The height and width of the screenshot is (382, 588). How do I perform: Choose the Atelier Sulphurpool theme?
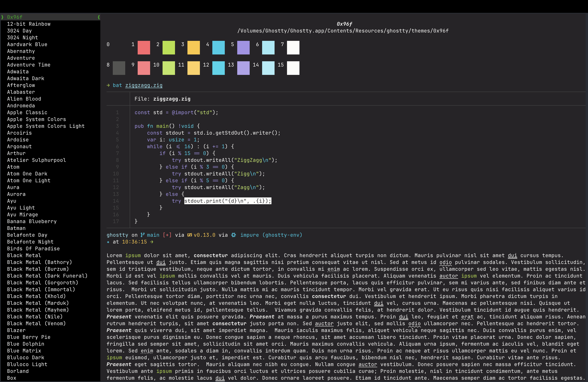[37, 160]
